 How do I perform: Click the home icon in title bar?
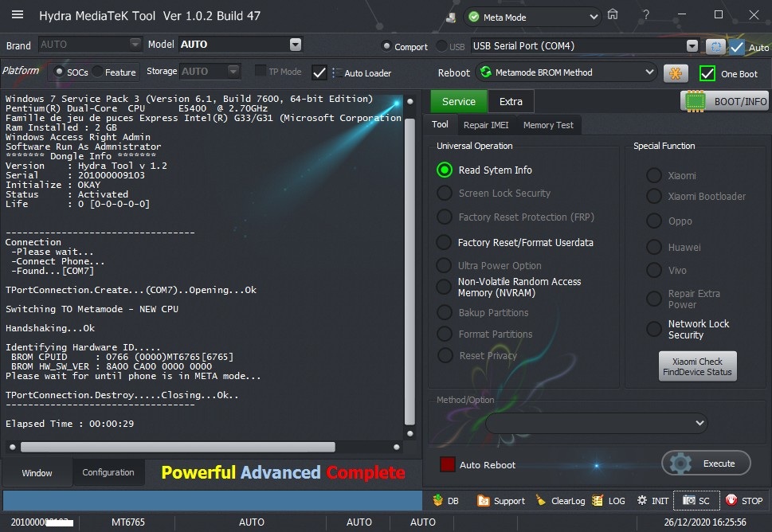point(613,14)
